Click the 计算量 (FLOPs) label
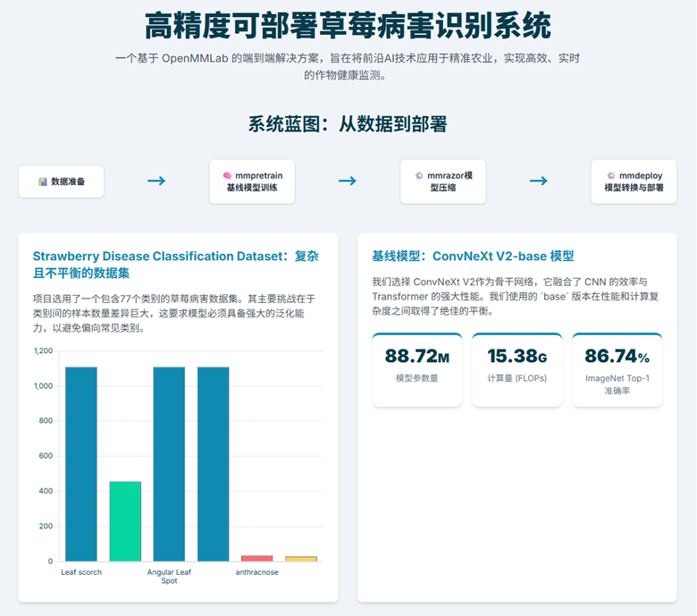This screenshot has height=616, width=697. [517, 378]
